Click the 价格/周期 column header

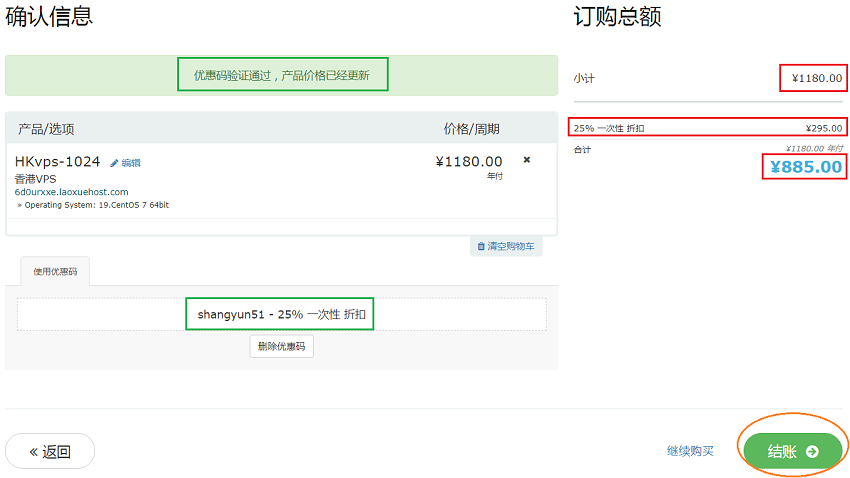point(471,129)
